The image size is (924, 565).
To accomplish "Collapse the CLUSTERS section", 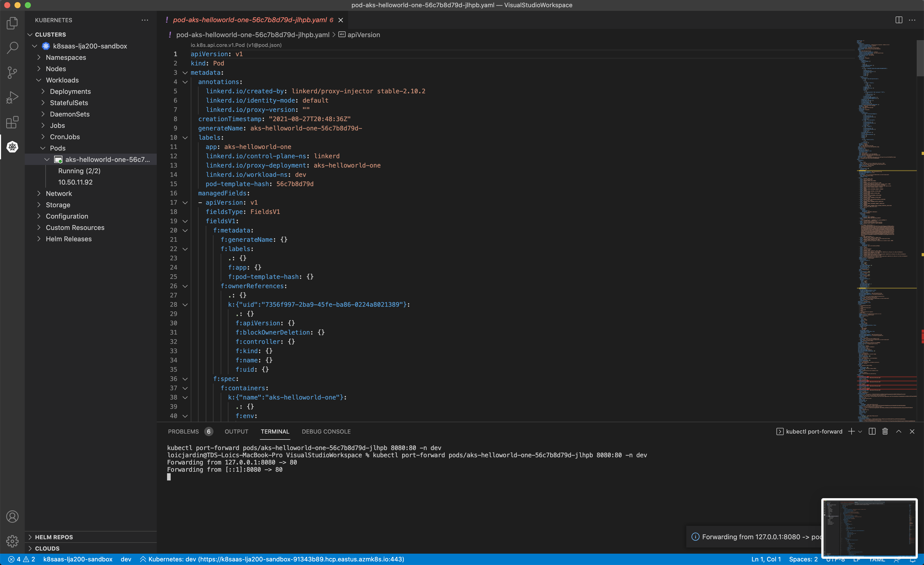I will pos(30,35).
